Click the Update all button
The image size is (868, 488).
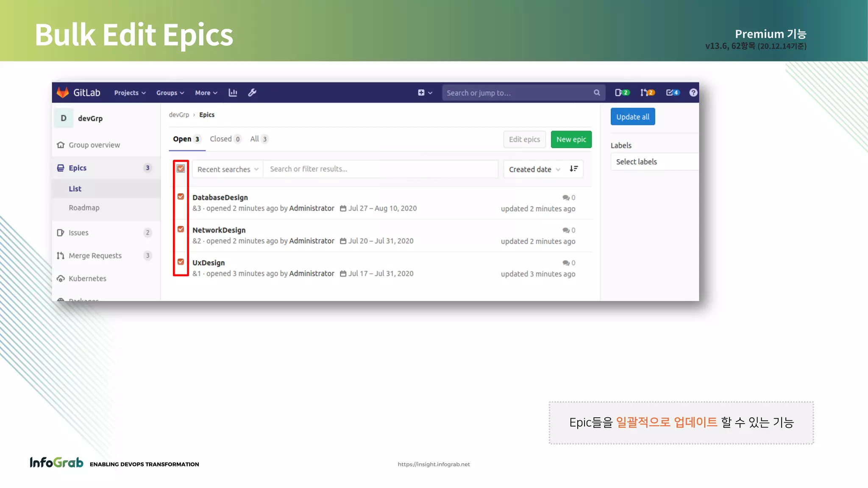(x=633, y=117)
